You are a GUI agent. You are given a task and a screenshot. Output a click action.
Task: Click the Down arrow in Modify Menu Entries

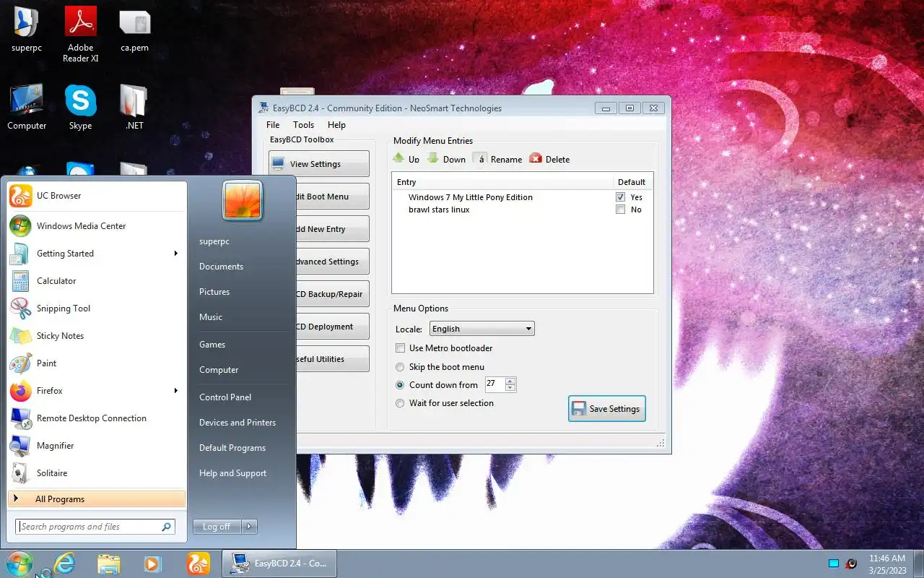point(446,159)
